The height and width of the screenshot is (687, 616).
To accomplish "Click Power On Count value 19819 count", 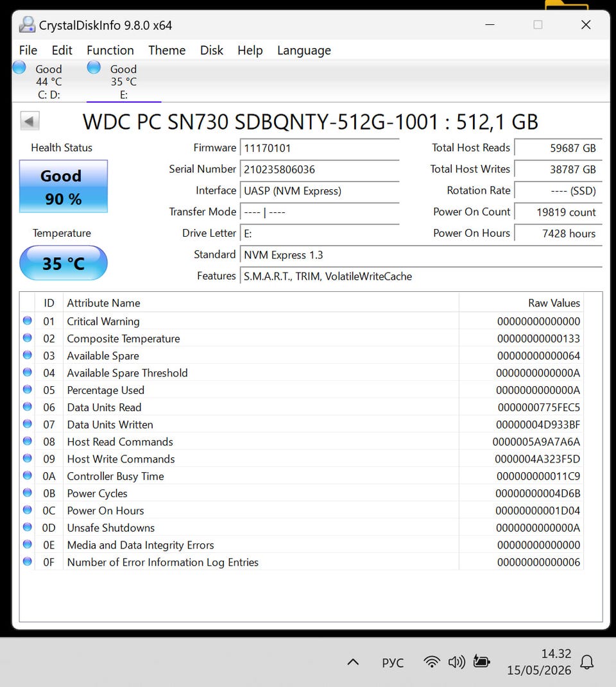I will point(558,212).
